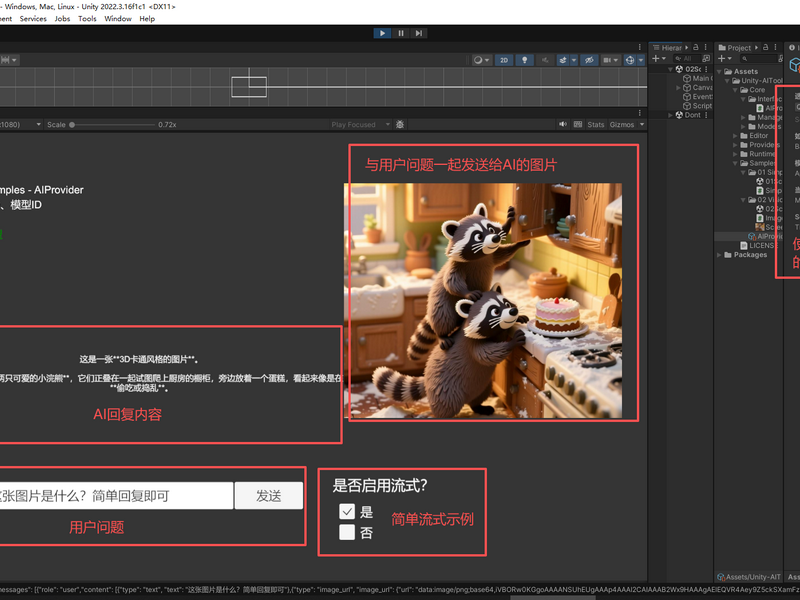Click the Hierarchy search-by-type icon
This screenshot has height=600, width=800.
(706, 59)
